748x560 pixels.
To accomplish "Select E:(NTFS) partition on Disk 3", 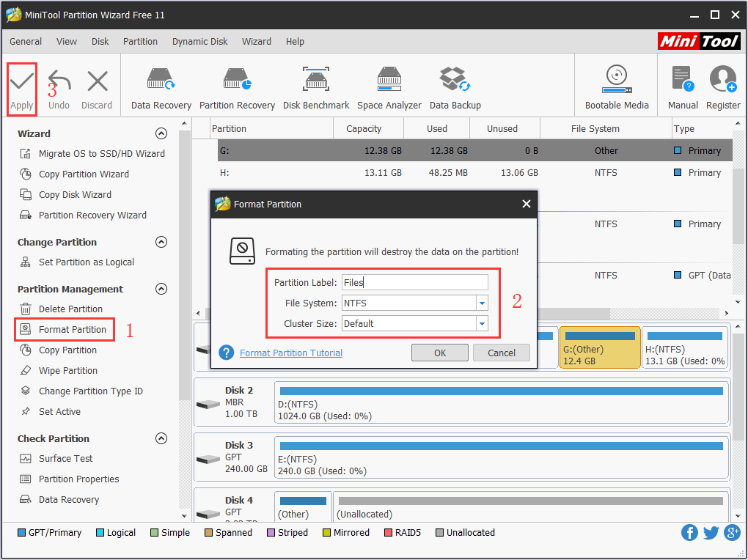I will (502, 457).
